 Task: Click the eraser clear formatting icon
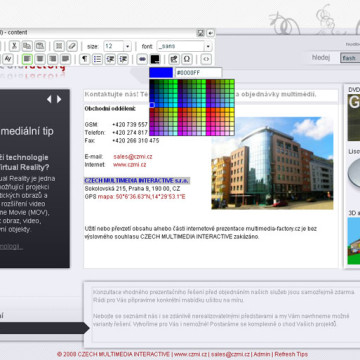tap(72, 46)
